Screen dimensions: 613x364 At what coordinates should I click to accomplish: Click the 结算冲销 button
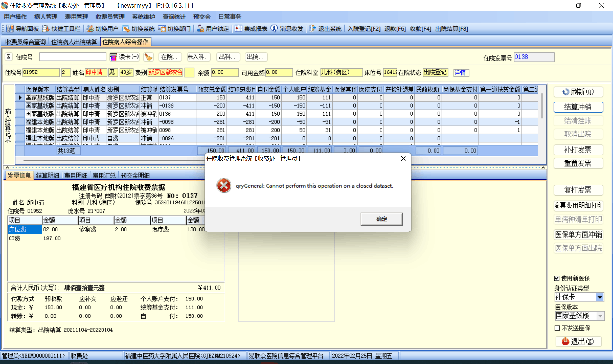point(578,107)
